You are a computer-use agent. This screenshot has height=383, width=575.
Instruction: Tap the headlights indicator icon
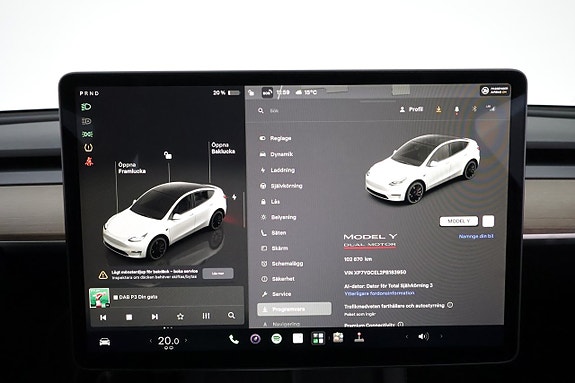(87, 107)
